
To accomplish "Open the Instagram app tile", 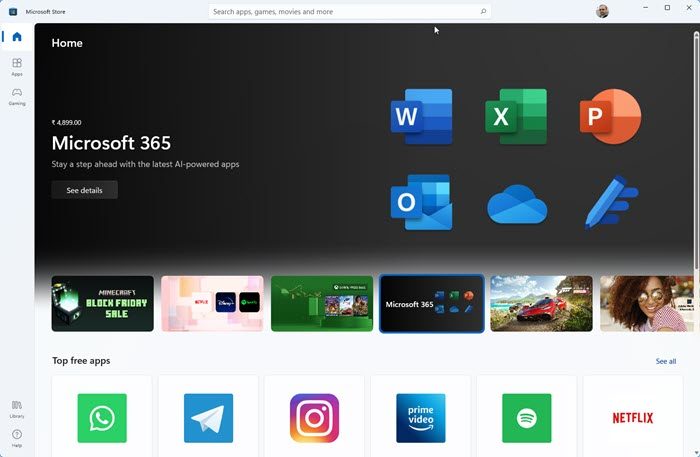I will point(314,416).
